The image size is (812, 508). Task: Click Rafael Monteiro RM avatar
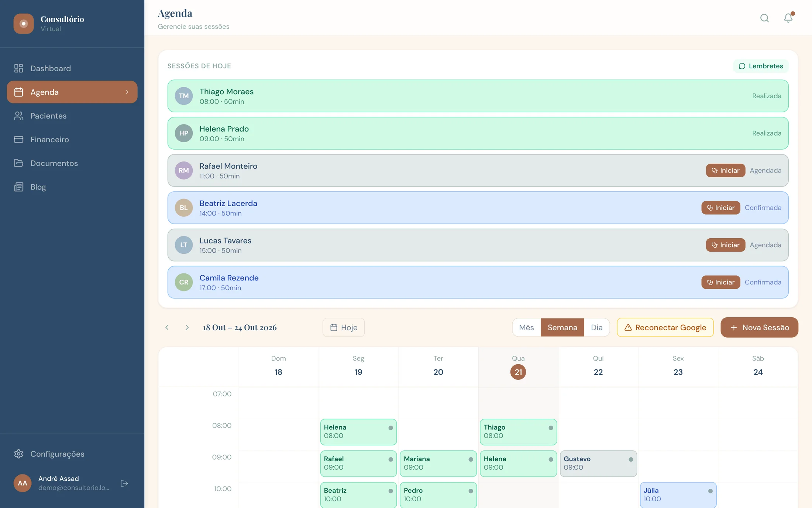[184, 170]
